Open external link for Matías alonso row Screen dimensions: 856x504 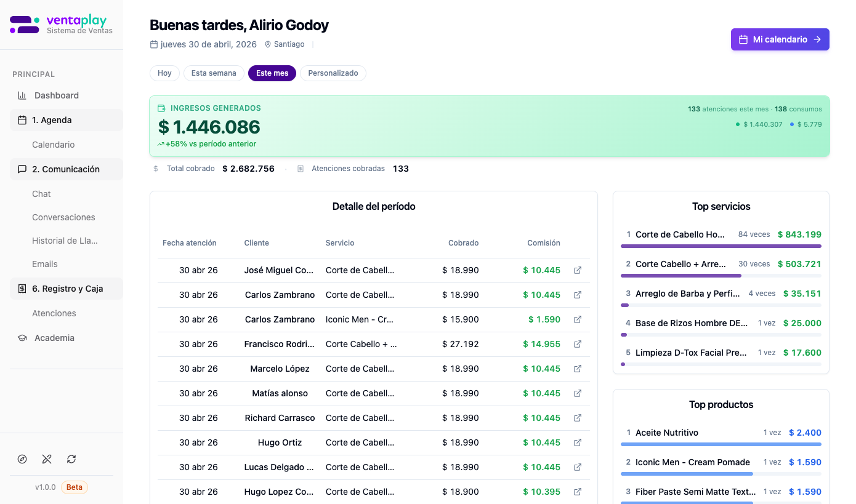coord(578,393)
